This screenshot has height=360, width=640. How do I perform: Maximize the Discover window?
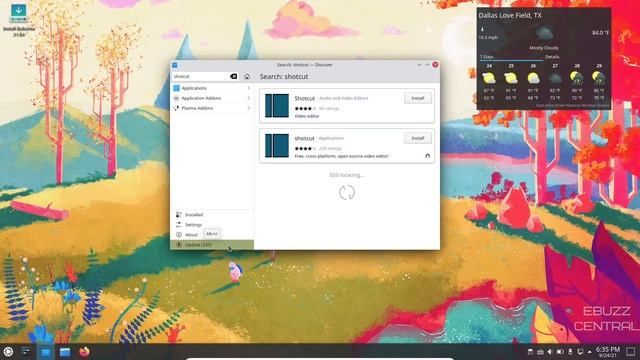click(427, 65)
